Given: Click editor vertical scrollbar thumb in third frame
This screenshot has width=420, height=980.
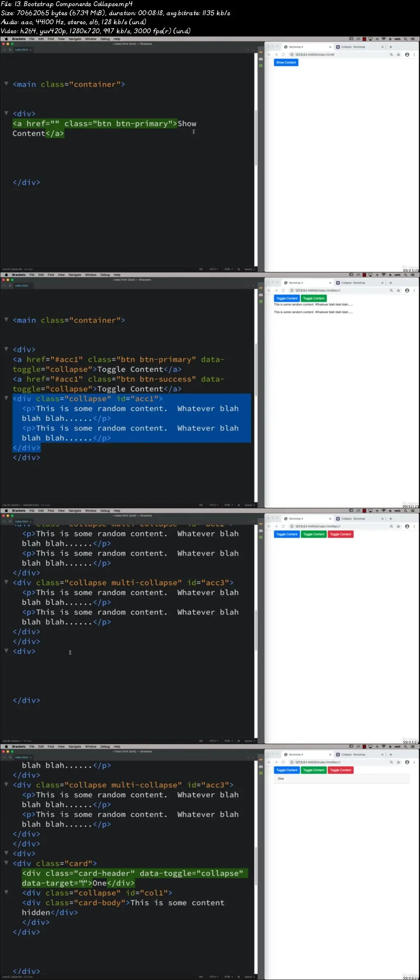Looking at the screenshot, I should pyautogui.click(x=256, y=630).
